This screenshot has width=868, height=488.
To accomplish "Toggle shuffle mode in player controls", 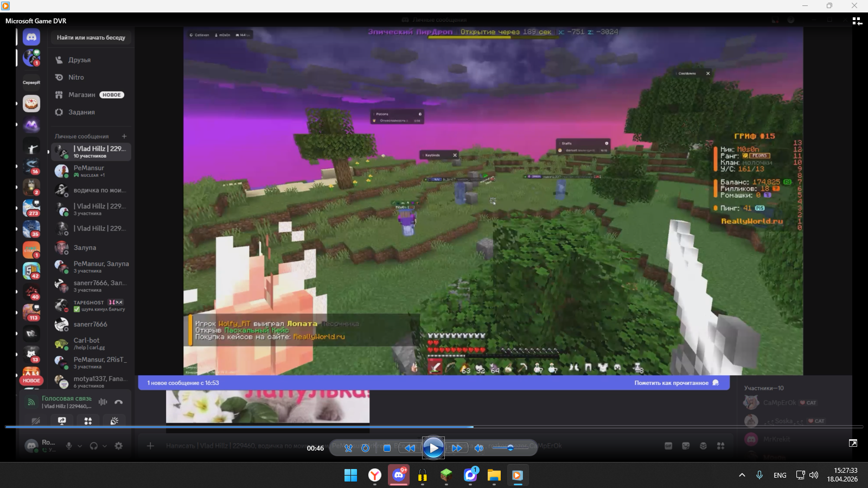I will coord(348,448).
